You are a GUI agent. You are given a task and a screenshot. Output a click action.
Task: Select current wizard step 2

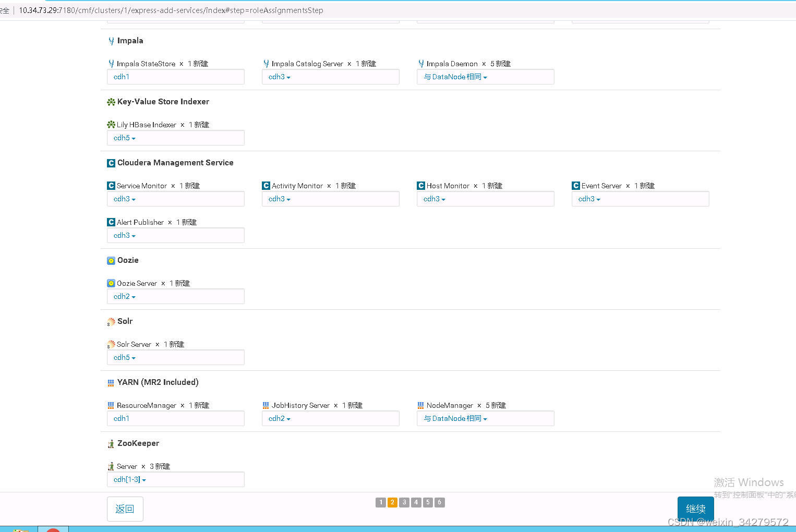coord(393,502)
